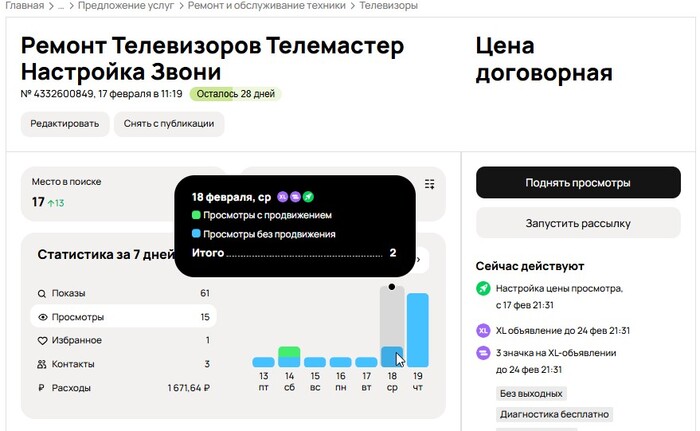
Task: Click the tall chart bar for 19 чт
Action: [x=418, y=330]
